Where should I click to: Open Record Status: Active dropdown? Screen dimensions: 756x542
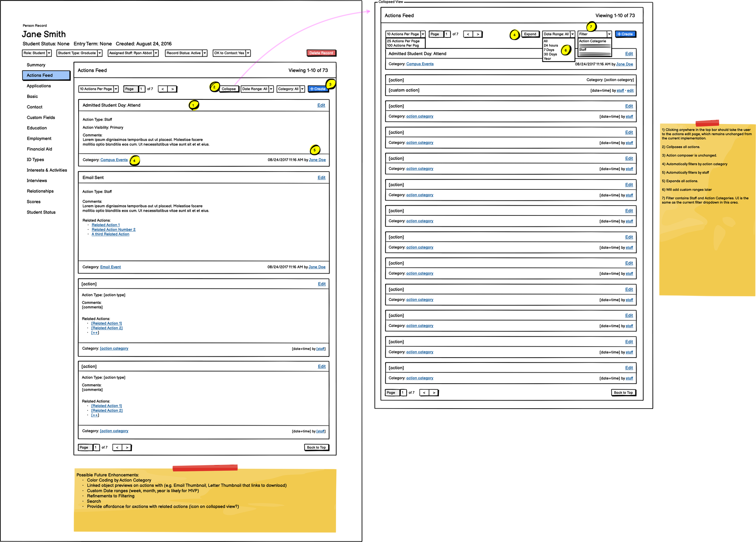tap(204, 53)
